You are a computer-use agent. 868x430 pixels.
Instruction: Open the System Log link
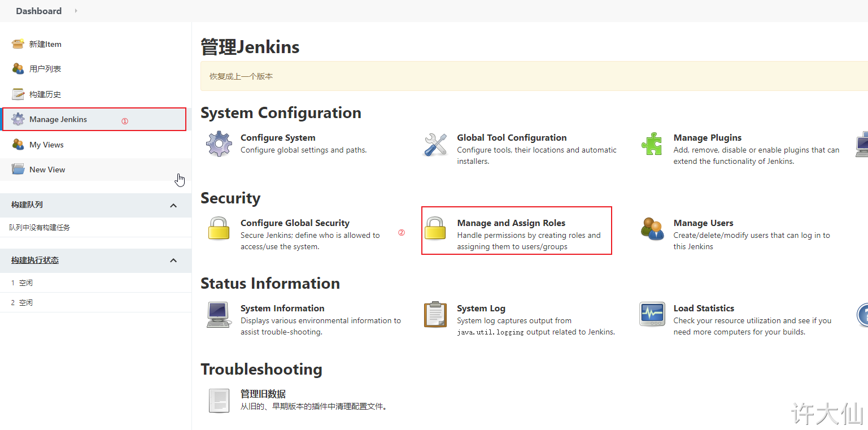tap(481, 308)
